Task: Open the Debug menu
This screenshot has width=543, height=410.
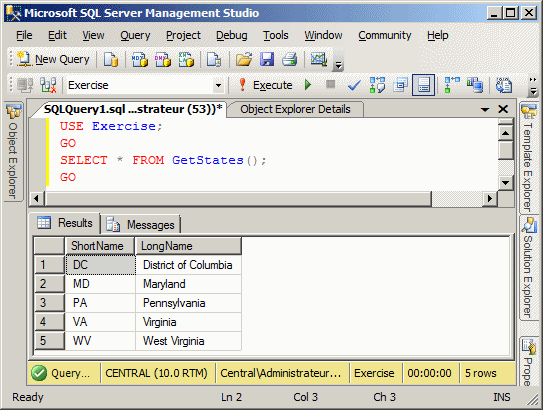Action: pos(232,35)
